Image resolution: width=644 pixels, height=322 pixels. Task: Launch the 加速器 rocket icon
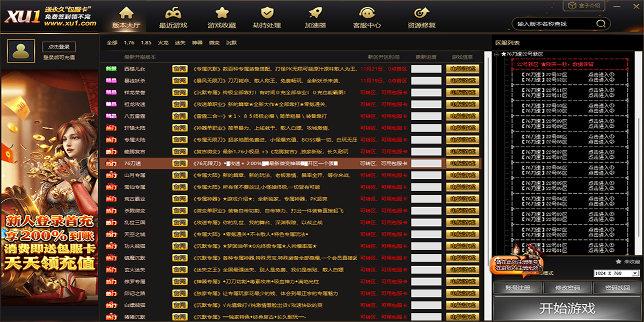pos(315,13)
